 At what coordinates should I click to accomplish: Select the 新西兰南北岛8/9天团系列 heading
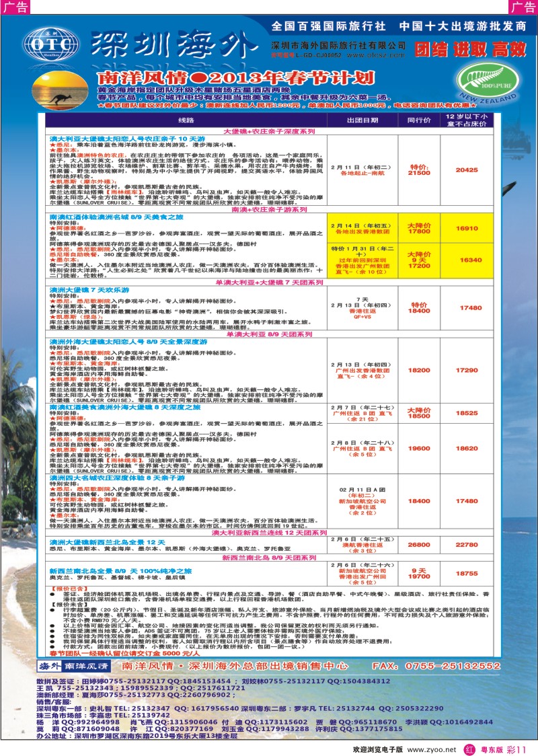[270, 558]
